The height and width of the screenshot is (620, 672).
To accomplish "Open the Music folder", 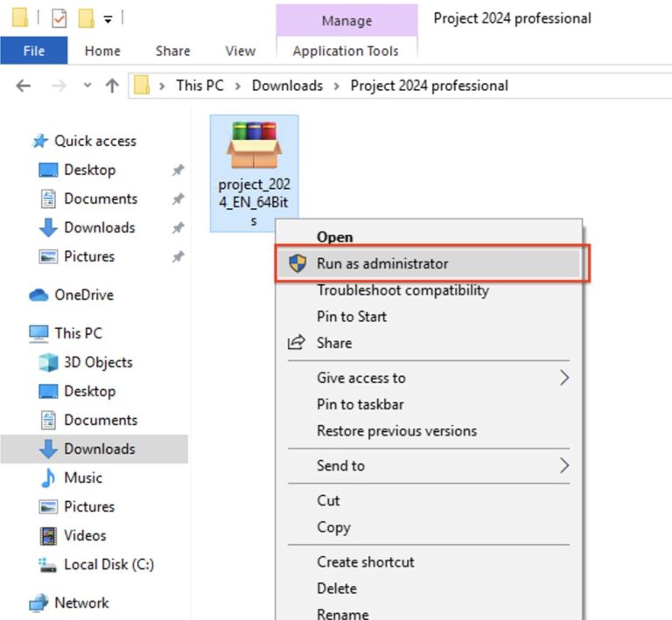I will click(83, 477).
